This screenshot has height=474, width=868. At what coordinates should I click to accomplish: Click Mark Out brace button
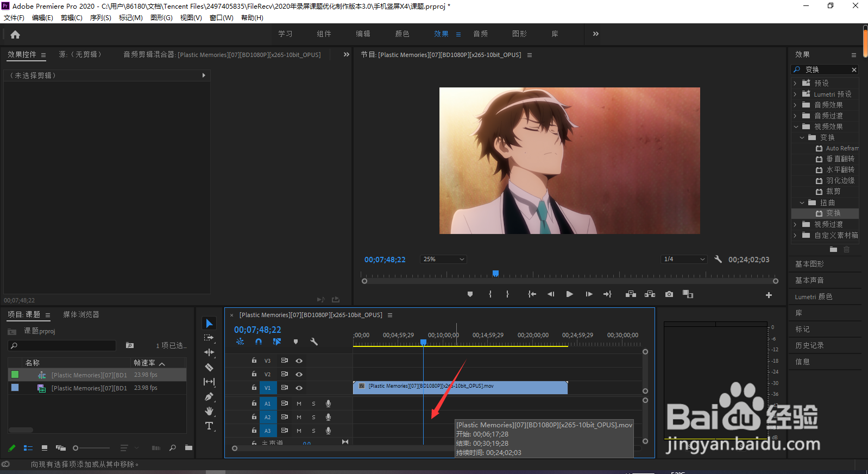507,294
